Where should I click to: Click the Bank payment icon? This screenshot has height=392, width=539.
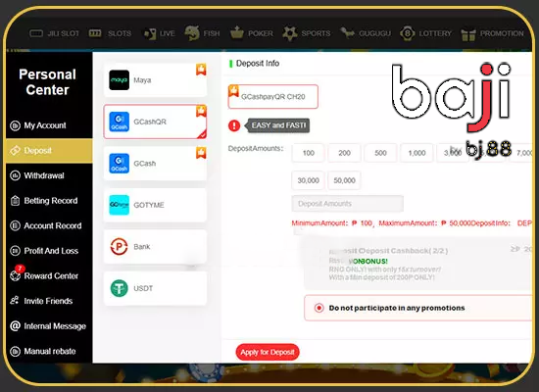[119, 247]
